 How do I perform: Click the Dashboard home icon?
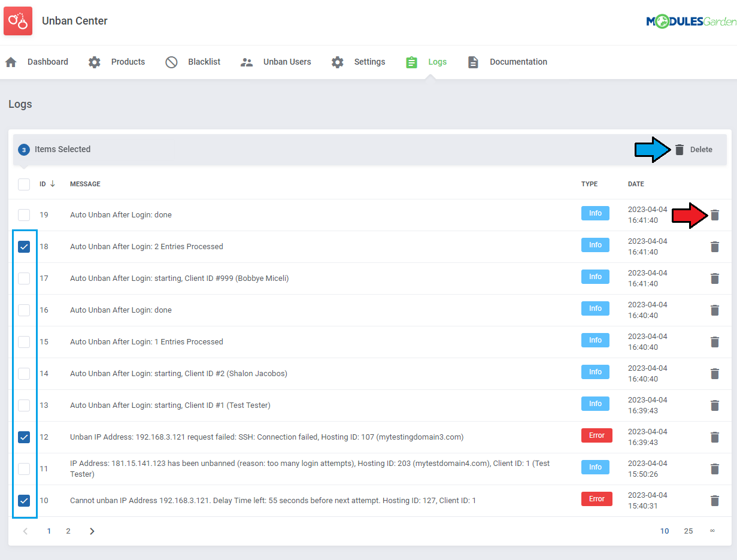click(x=11, y=62)
